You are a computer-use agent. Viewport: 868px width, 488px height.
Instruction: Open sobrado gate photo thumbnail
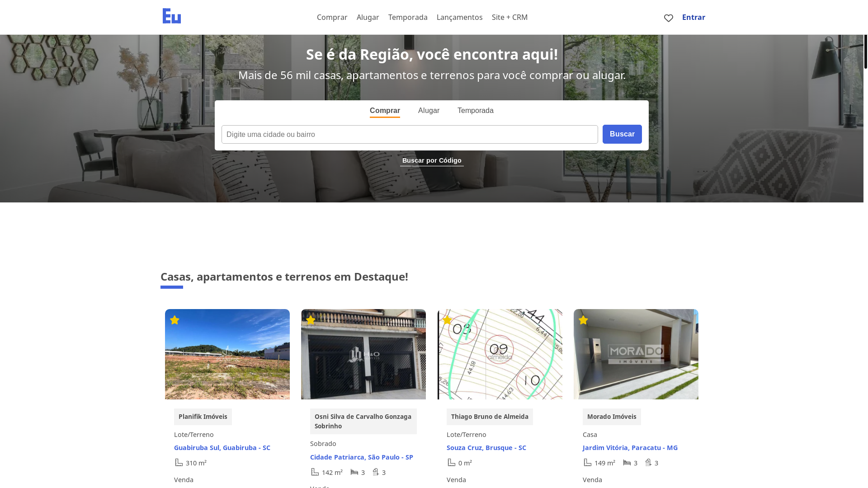[x=363, y=354]
